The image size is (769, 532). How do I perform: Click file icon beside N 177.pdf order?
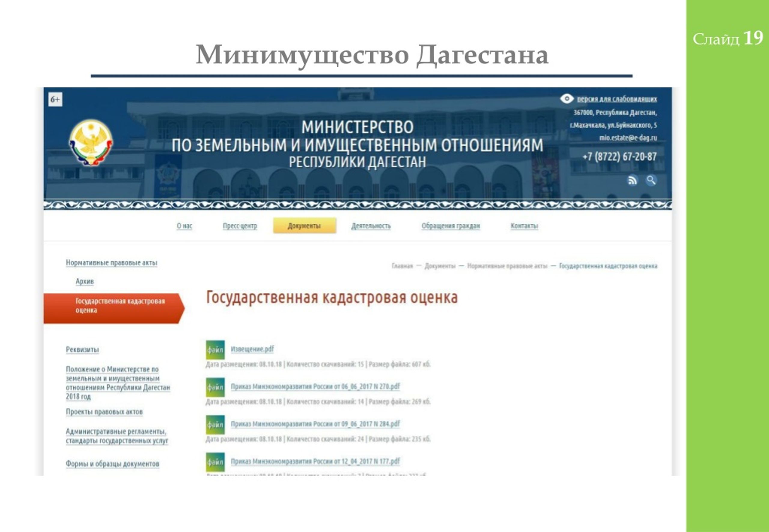215,462
